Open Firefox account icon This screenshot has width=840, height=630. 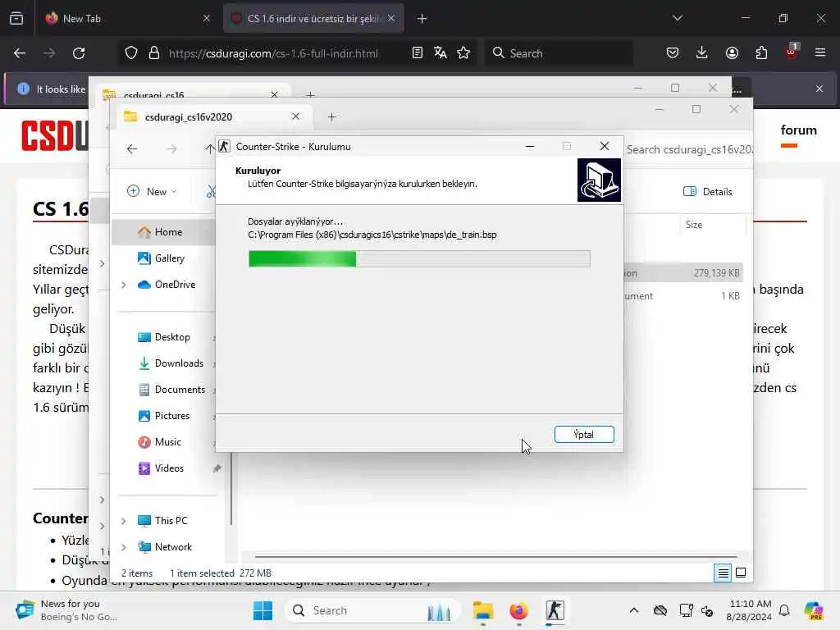732,52
